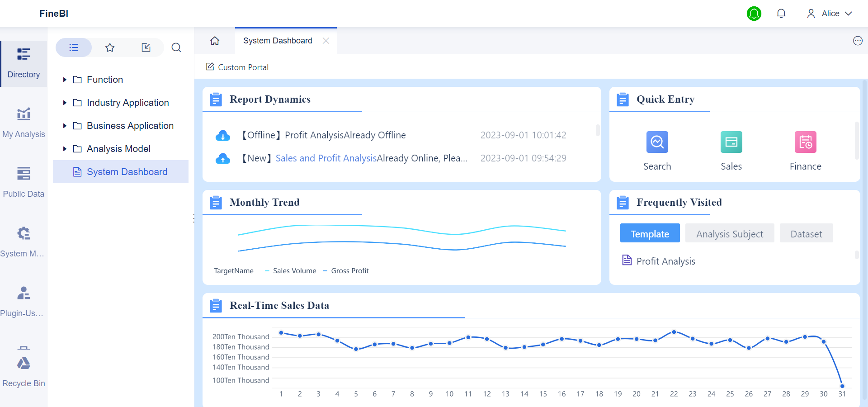The height and width of the screenshot is (407, 868).
Task: Show favorites with the star icon
Action: click(x=110, y=47)
